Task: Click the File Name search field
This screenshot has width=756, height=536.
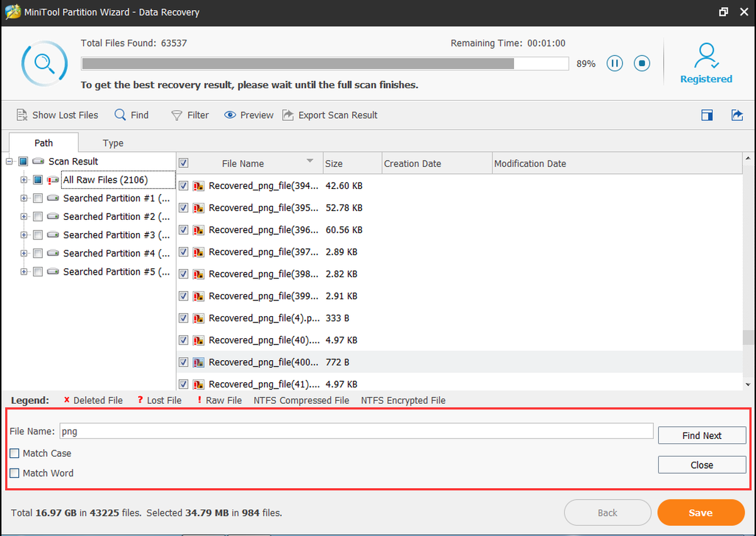Action: click(356, 431)
